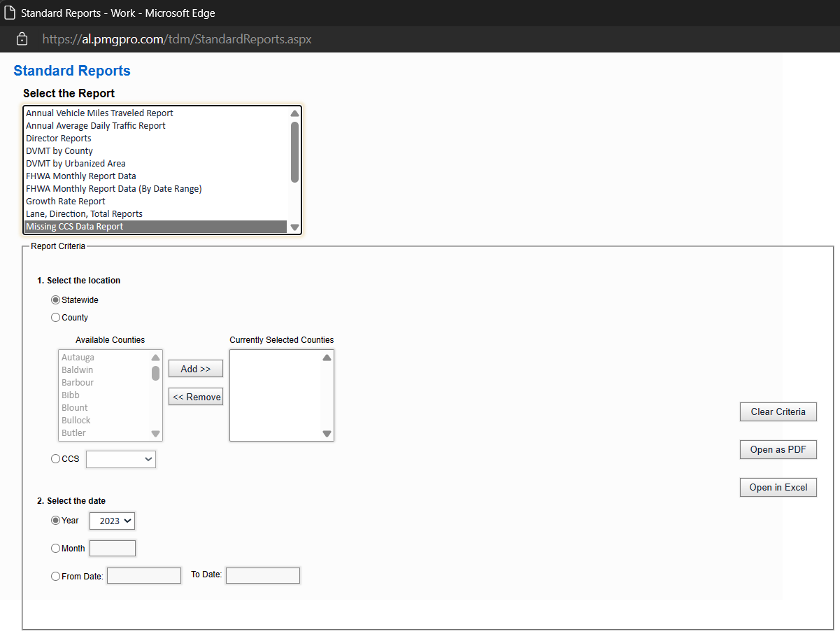The width and height of the screenshot is (840, 634).
Task: Open the CCS dropdown
Action: click(x=121, y=459)
